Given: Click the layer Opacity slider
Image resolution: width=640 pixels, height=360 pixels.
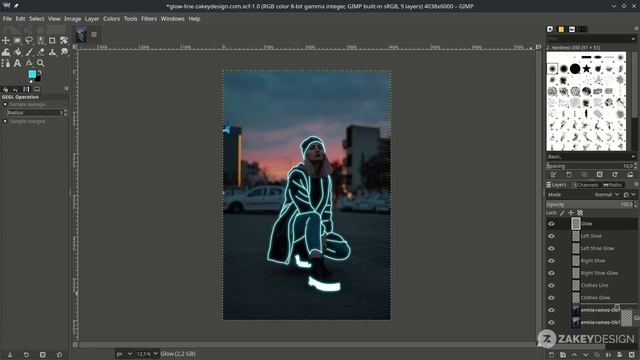Looking at the screenshot, I should (x=589, y=204).
